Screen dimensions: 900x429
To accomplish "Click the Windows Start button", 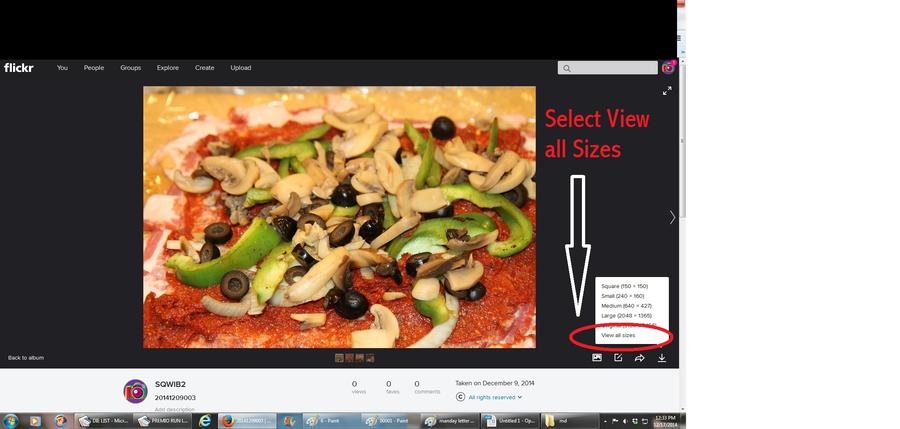I will 12,421.
